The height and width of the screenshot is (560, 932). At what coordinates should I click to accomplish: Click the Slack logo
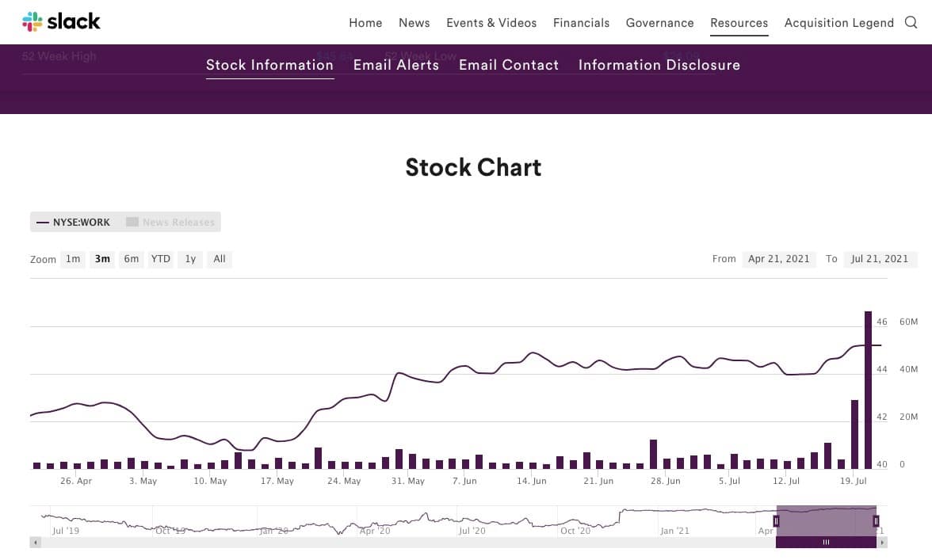(x=61, y=22)
